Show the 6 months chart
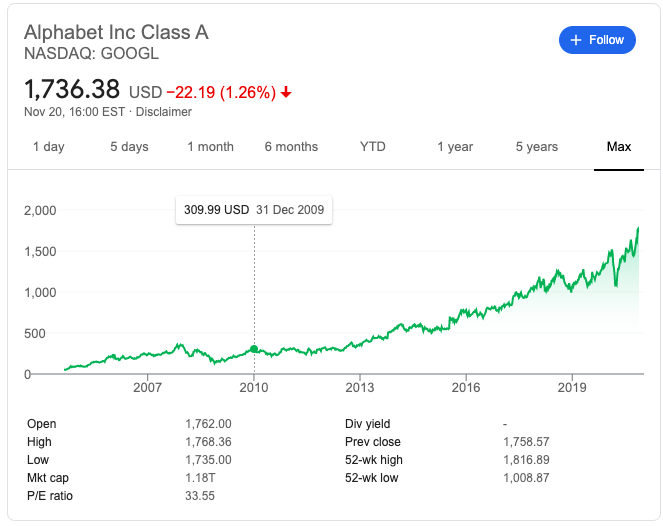 tap(291, 147)
